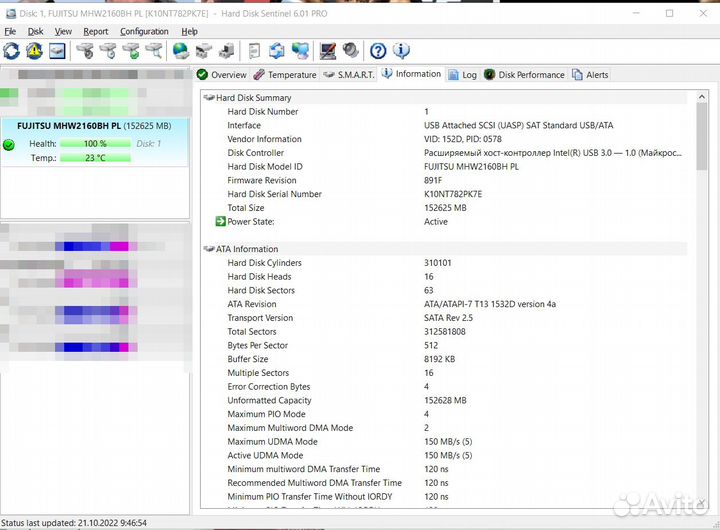Click the vertical scrollbar thumb in information panel
Viewport: 720px width, 530px height.
click(701, 136)
